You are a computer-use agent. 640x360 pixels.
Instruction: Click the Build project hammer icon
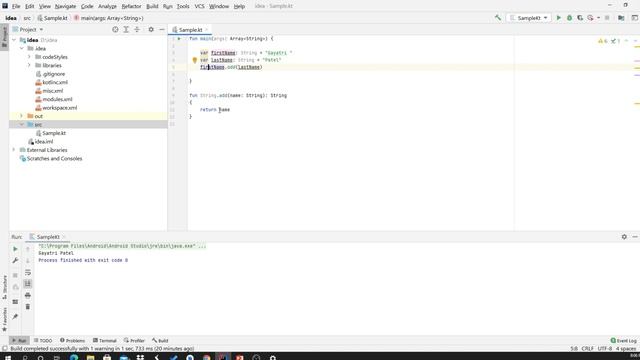(498, 18)
